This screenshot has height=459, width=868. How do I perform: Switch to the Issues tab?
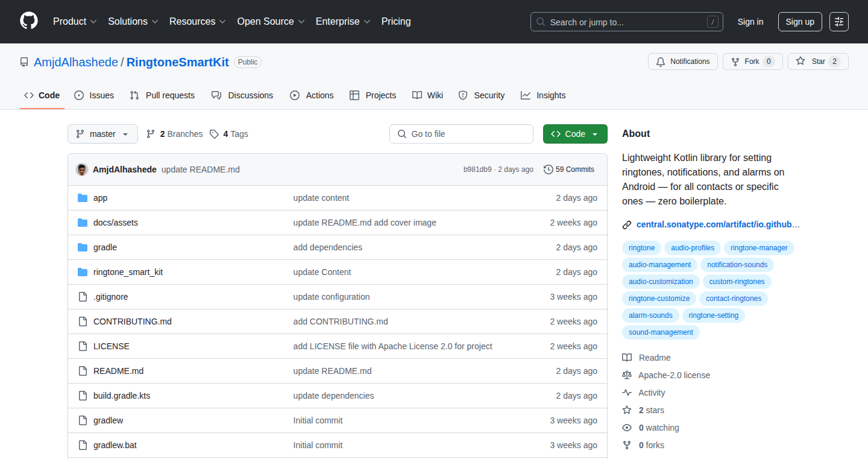coord(94,95)
